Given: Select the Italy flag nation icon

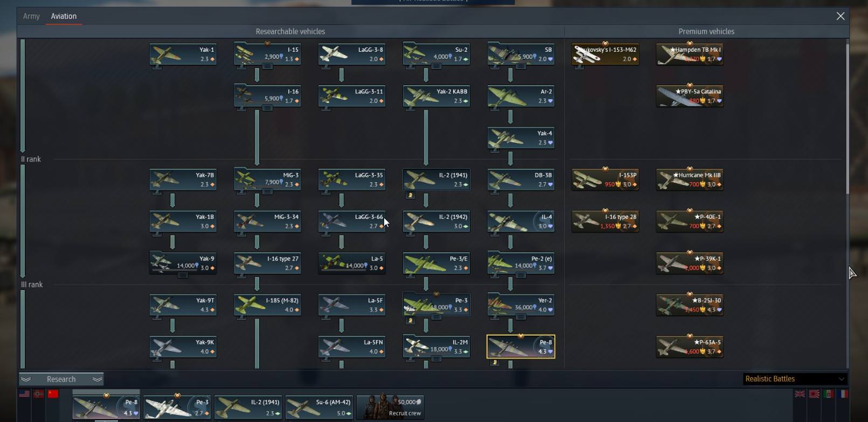Looking at the screenshot, I should pos(829,394).
